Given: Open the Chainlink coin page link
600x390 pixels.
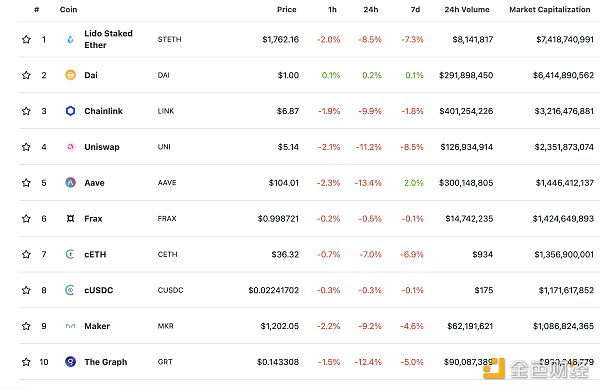Looking at the screenshot, I should [103, 111].
